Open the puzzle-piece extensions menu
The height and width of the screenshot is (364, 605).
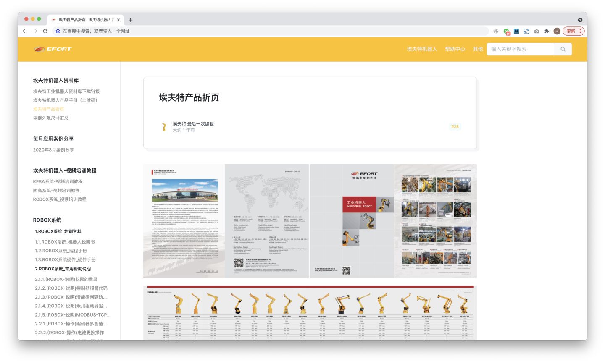[x=547, y=31]
